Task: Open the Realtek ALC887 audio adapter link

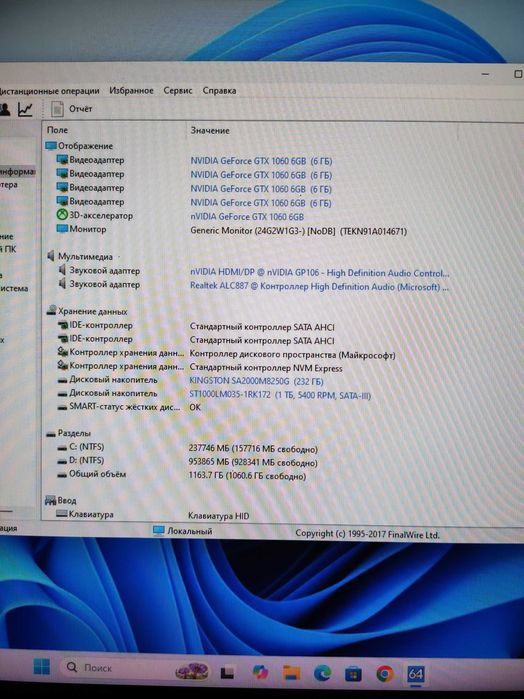Action: 319,287
